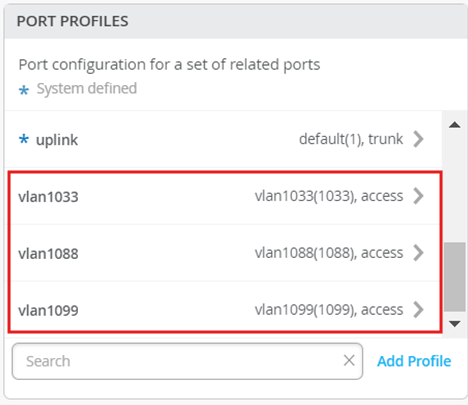Select the vlan1033 profile name
The width and height of the screenshot is (468, 405).
(48, 197)
